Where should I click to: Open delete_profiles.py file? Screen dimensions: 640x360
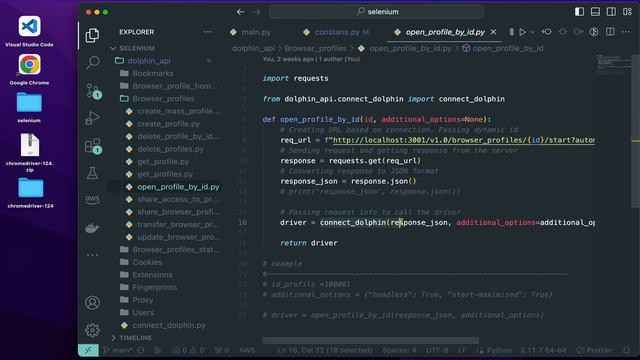(x=170, y=149)
